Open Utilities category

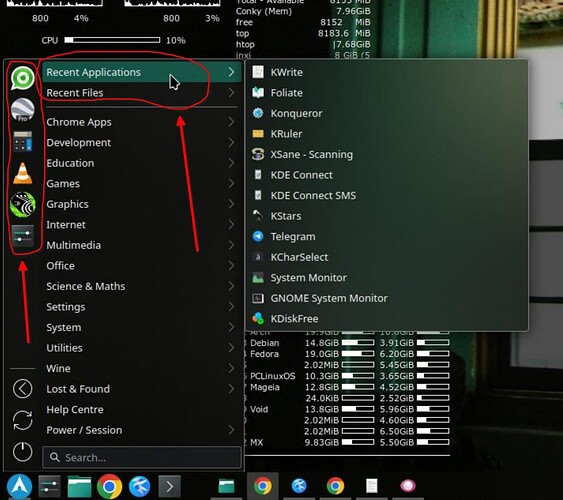pos(142,348)
